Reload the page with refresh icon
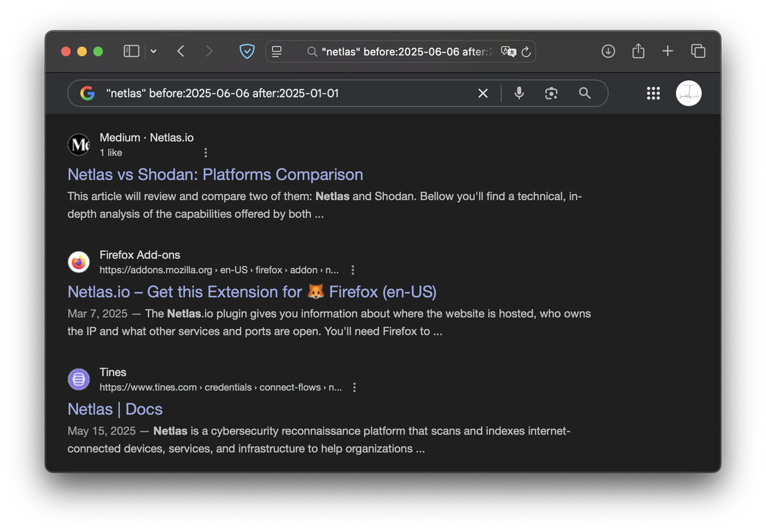 (x=526, y=52)
